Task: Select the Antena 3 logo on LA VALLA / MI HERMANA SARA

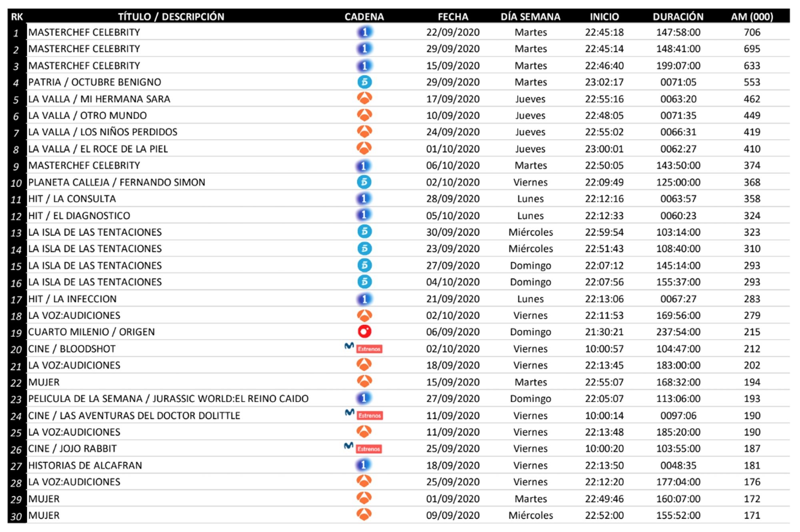Action: tap(366, 98)
